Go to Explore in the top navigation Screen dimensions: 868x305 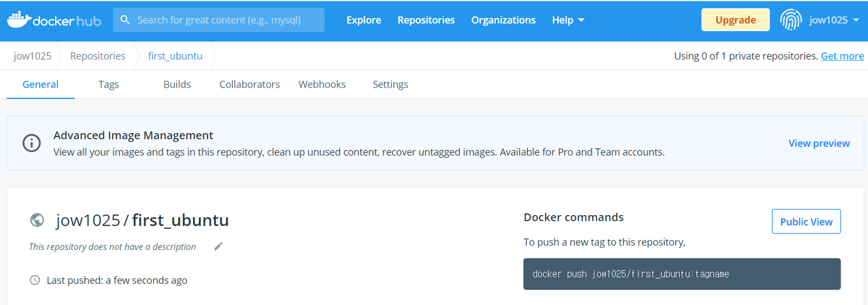(364, 20)
